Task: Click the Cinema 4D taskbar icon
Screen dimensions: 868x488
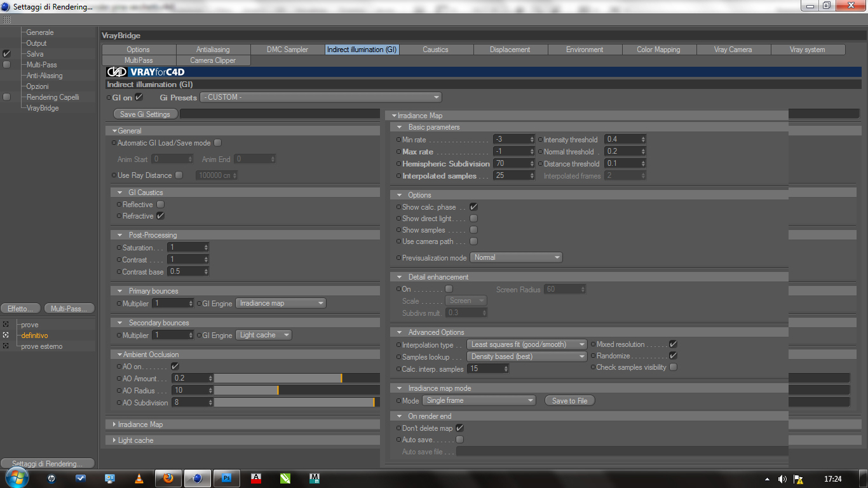Action: (198, 478)
